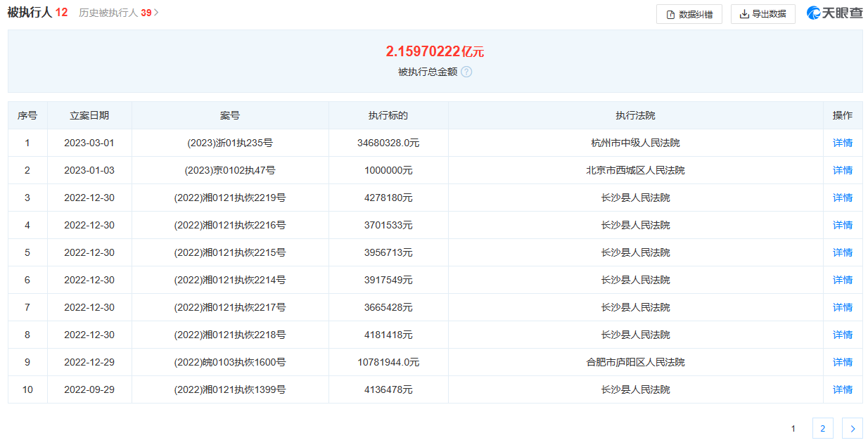Image resolution: width=868 pixels, height=445 pixels.
Task: Click the 被执行总金额 label
Action: (x=428, y=72)
